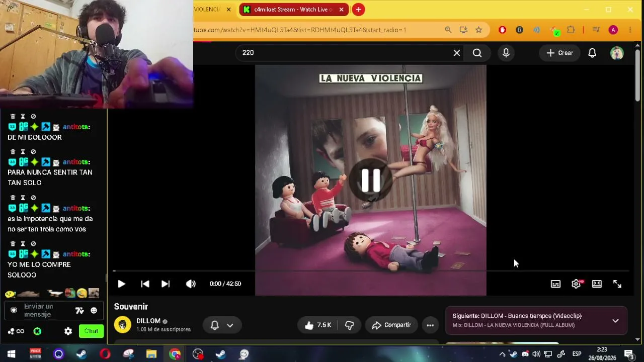
Task: Delete the 'DE MI DOLOOOR' chat message
Action: pos(13,117)
